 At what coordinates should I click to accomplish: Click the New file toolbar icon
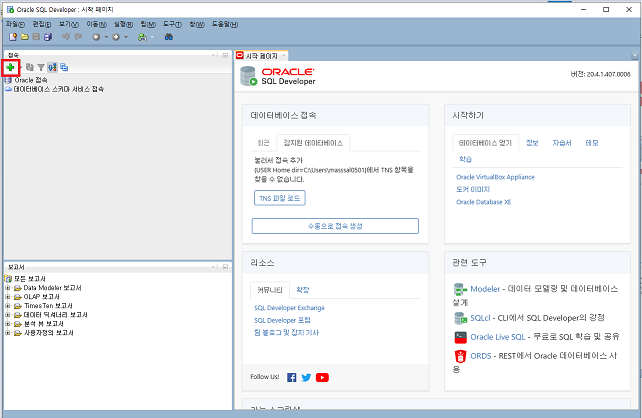13,37
